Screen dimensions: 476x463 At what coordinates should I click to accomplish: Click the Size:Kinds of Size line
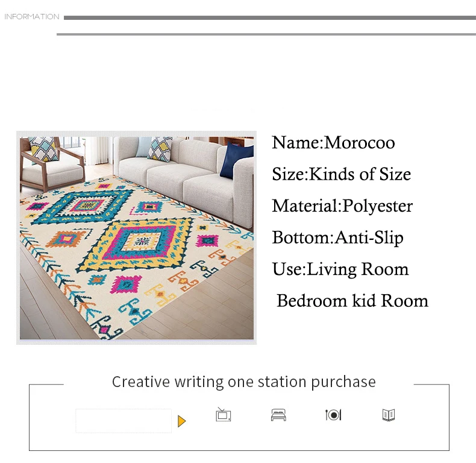click(x=341, y=174)
